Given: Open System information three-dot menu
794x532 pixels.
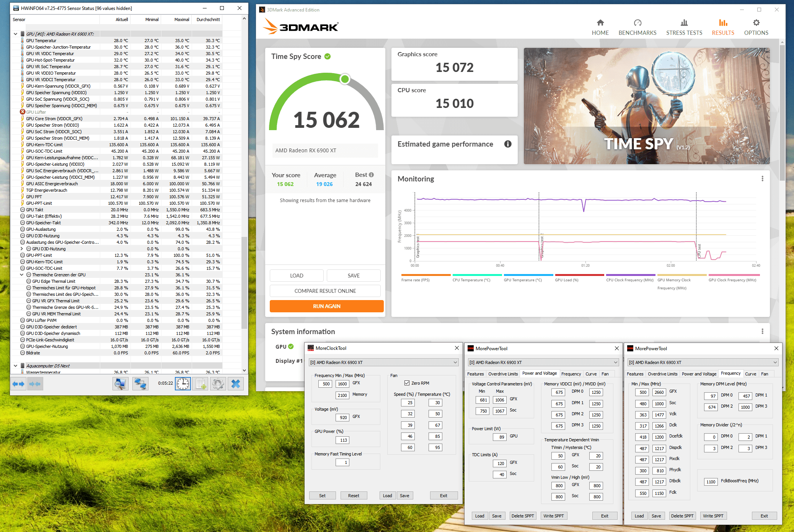Looking at the screenshot, I should (762, 331).
